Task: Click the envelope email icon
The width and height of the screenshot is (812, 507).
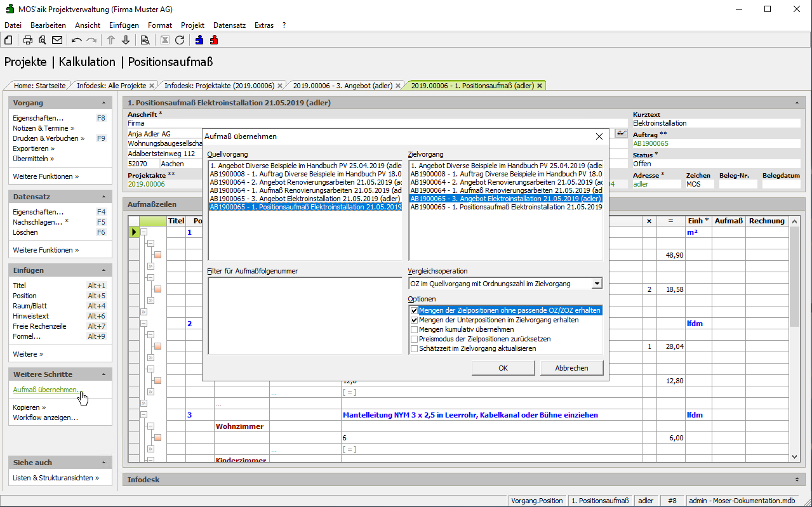Action: 57,40
